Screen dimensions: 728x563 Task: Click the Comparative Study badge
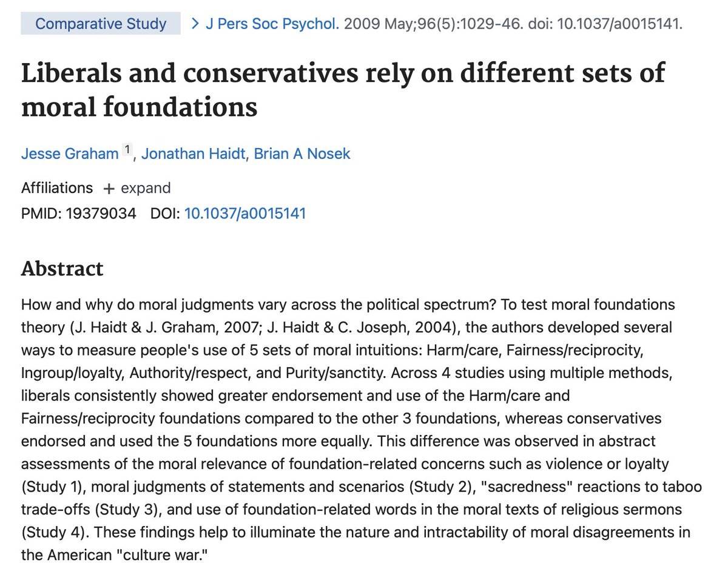point(101,24)
